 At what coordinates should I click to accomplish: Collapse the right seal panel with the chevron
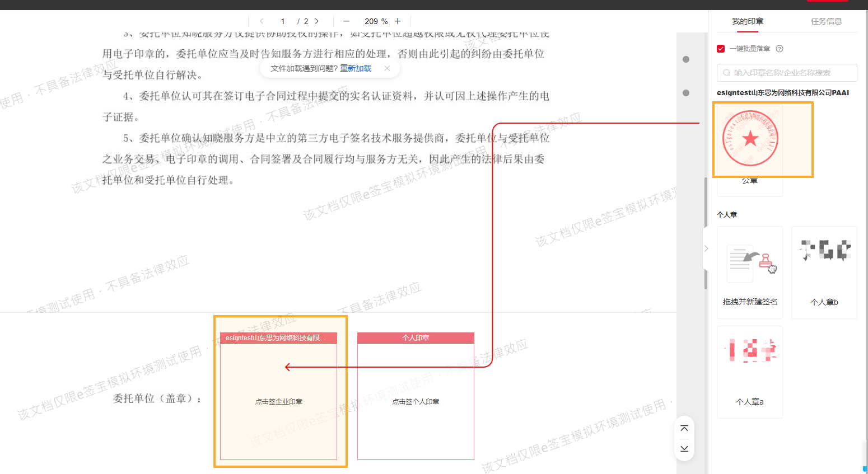(x=706, y=248)
